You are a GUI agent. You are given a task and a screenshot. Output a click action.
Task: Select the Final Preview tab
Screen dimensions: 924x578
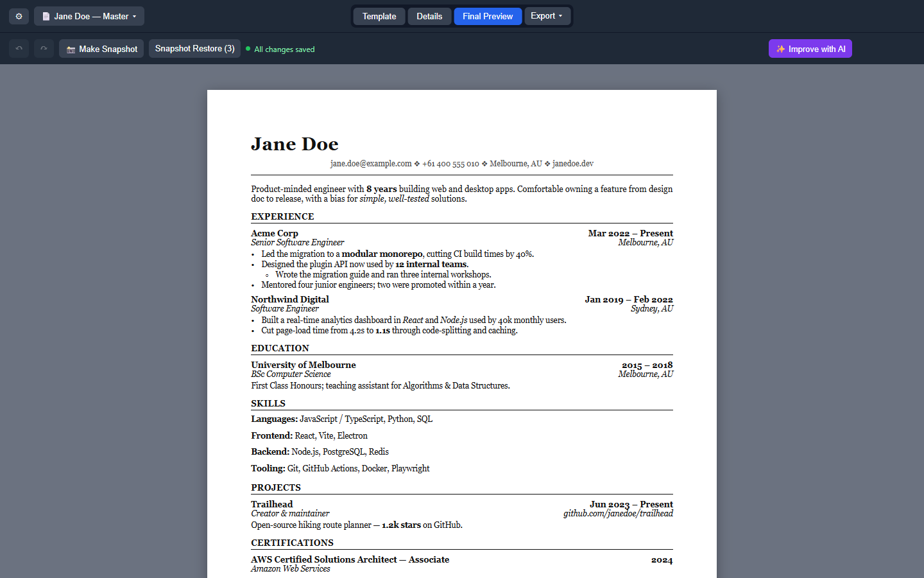[488, 16]
